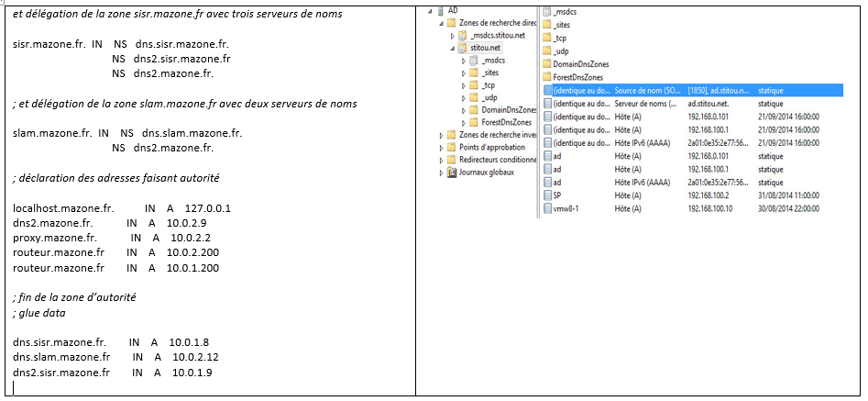Select the SP host record icon
Viewport: 868px width, 401px height.
pos(548,195)
